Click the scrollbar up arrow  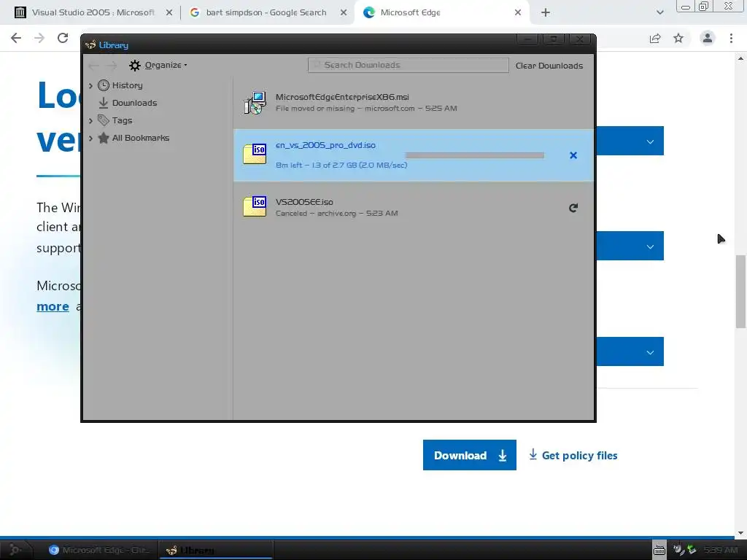click(x=740, y=58)
